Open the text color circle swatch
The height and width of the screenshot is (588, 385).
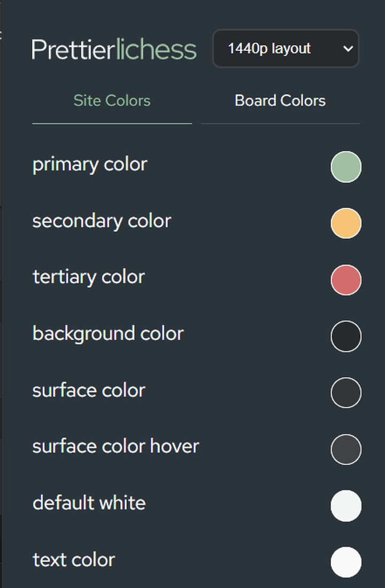point(346,562)
